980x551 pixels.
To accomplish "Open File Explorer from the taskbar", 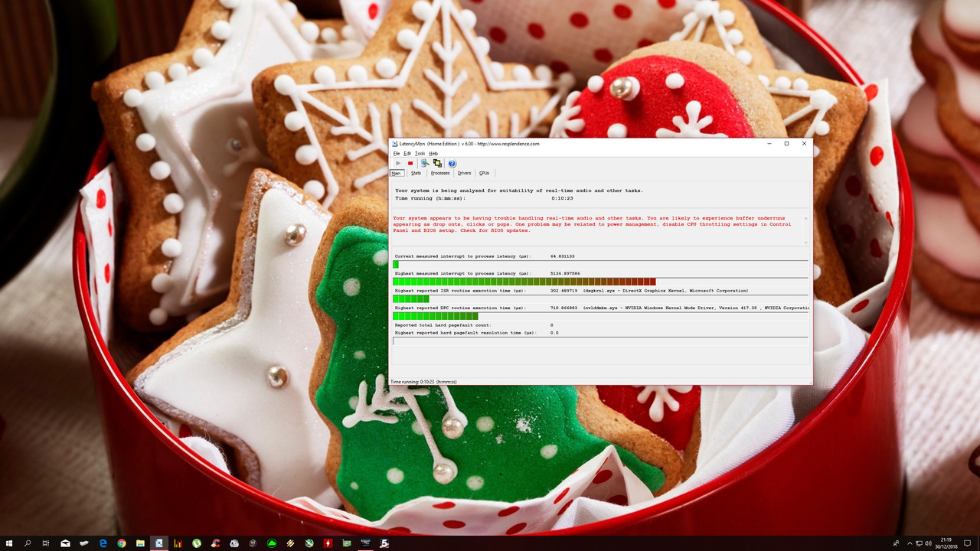I will (x=140, y=543).
